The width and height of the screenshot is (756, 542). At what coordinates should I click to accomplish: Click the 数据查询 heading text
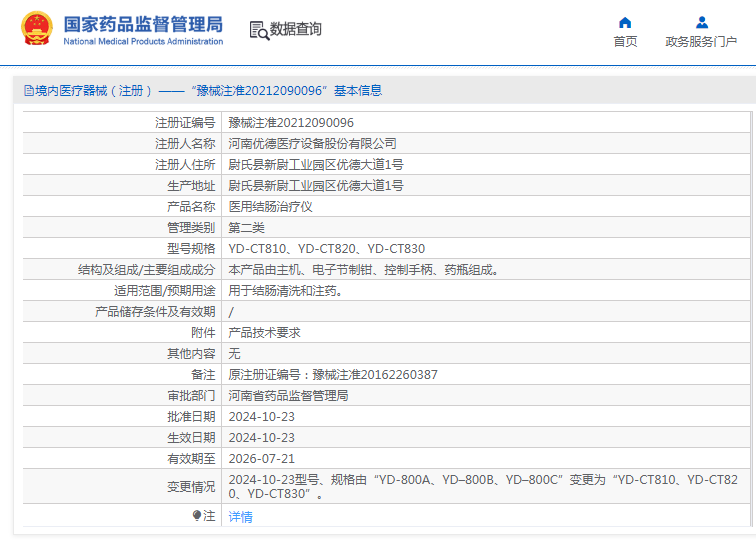295,29
